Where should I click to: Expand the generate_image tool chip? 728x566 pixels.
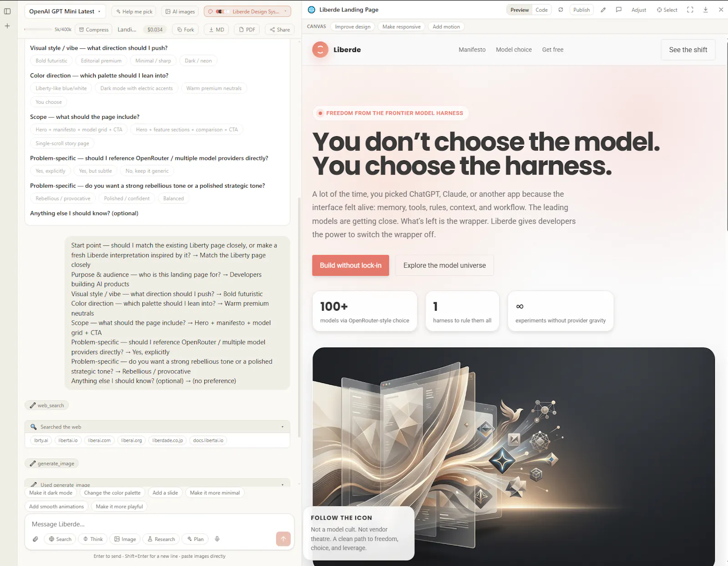pyautogui.click(x=51, y=464)
